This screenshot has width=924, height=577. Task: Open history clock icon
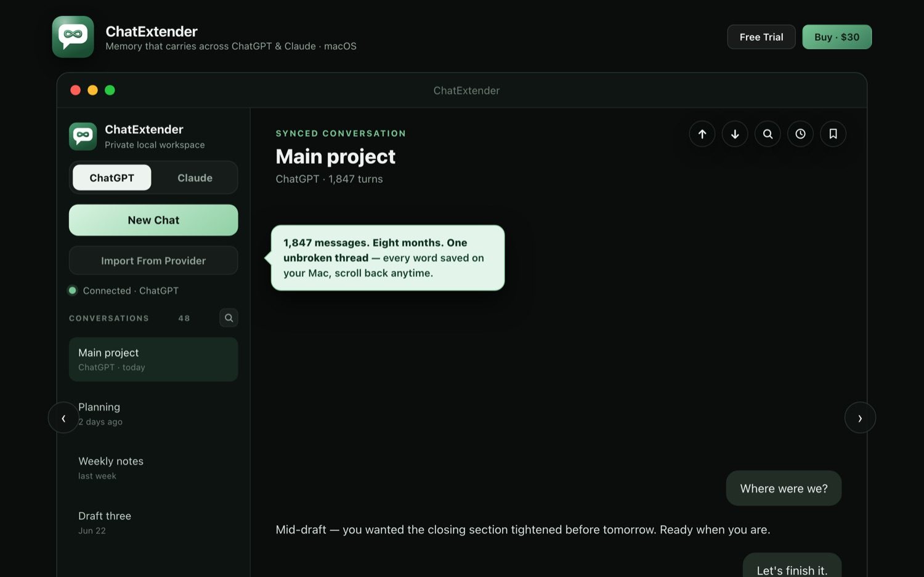(x=800, y=134)
